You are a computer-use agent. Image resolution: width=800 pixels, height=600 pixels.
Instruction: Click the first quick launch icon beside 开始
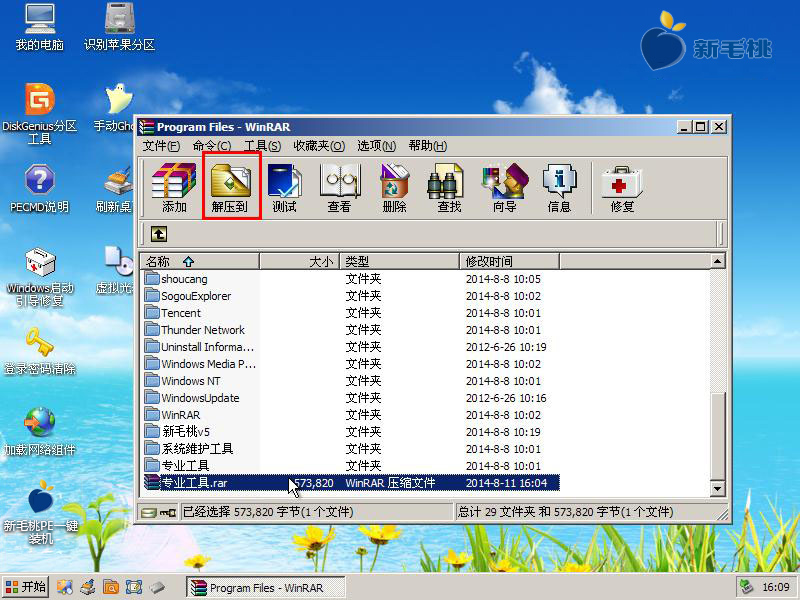point(64,587)
